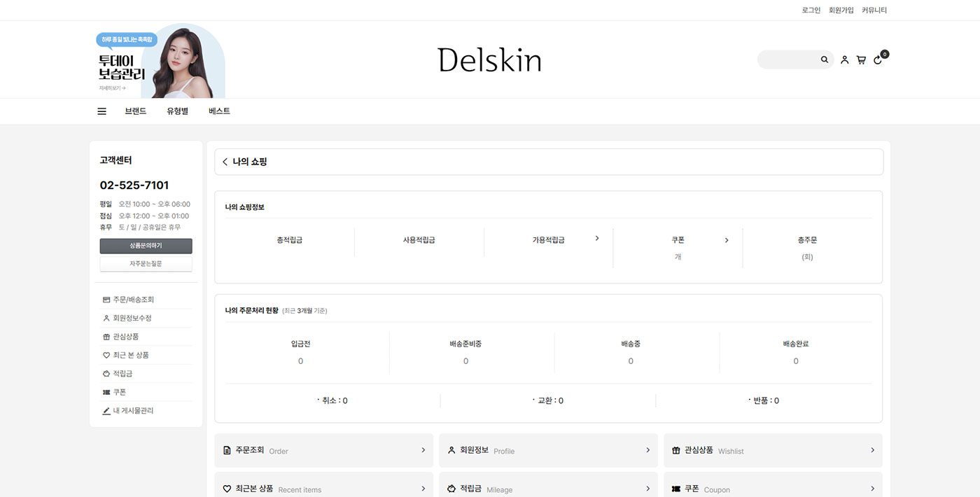Viewport: 980px width, 497px height.
Task: Select the 유형별 menu item
Action: tap(177, 111)
